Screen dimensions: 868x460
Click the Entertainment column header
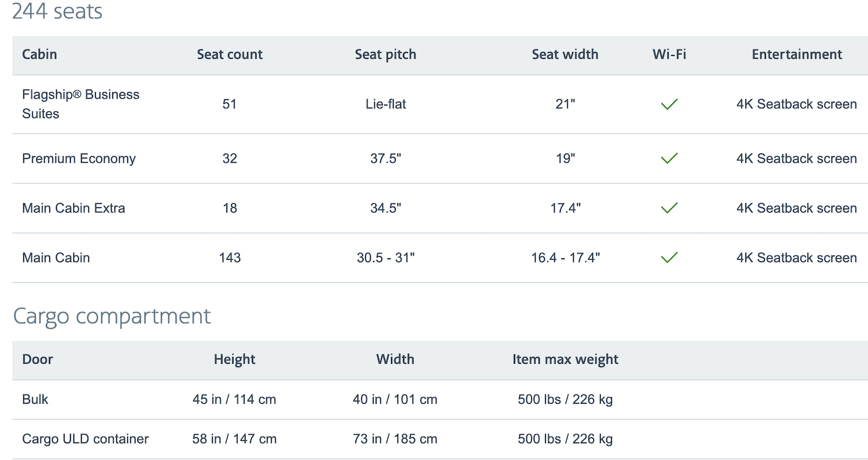(797, 54)
